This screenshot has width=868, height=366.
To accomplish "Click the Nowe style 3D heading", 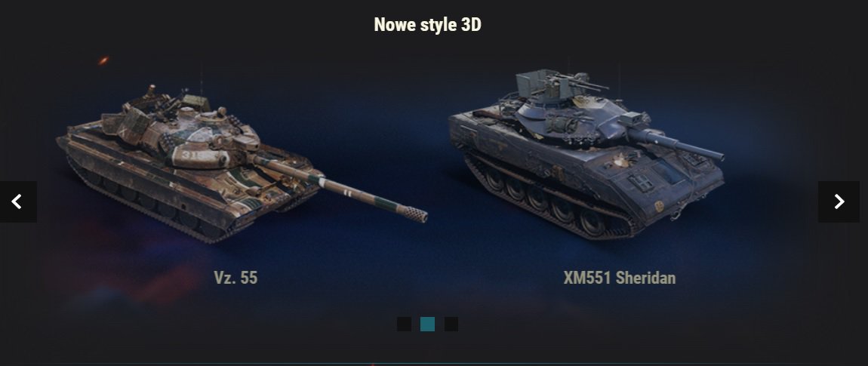I will click(427, 25).
